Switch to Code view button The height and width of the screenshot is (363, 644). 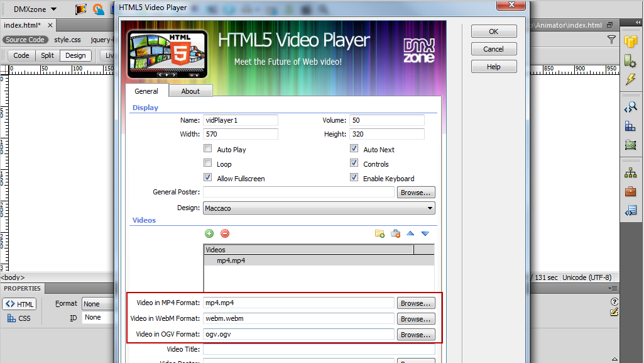click(x=21, y=55)
